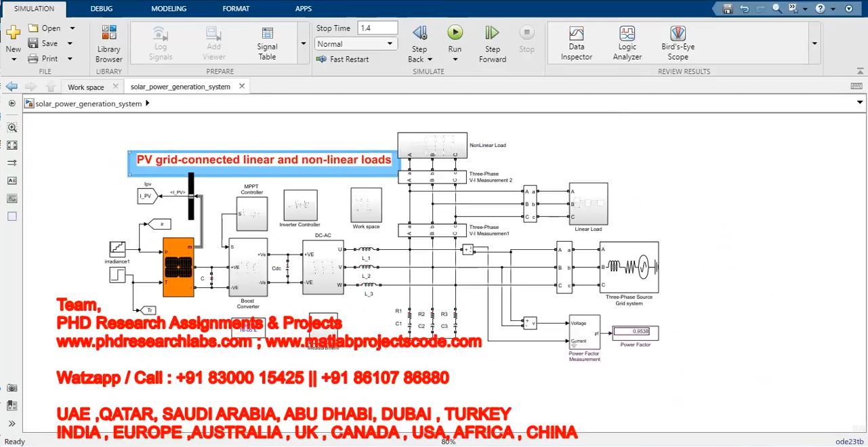
Task: Open the Normal simulation mode dropdown
Action: pyautogui.click(x=356, y=44)
